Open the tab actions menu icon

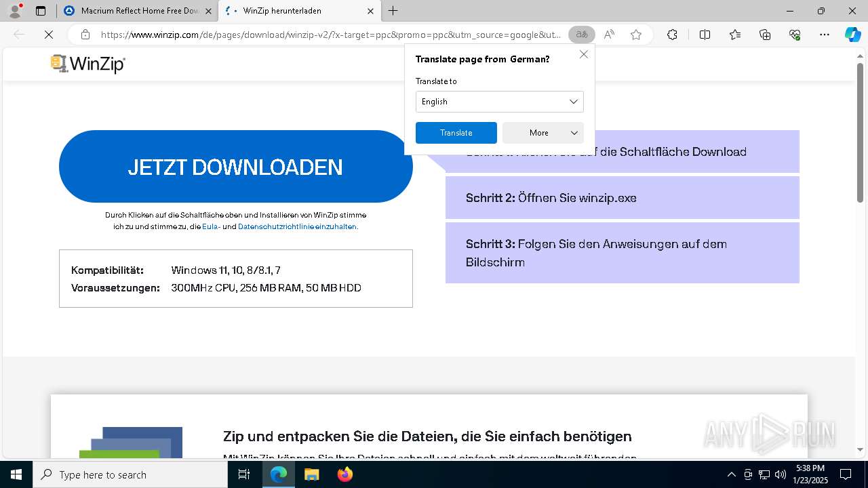click(x=41, y=11)
